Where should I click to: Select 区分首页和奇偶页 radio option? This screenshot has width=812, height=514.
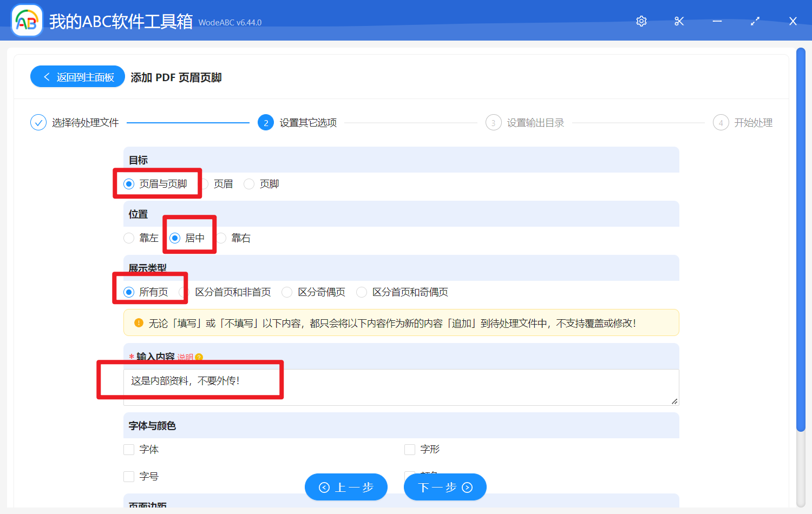(x=362, y=292)
